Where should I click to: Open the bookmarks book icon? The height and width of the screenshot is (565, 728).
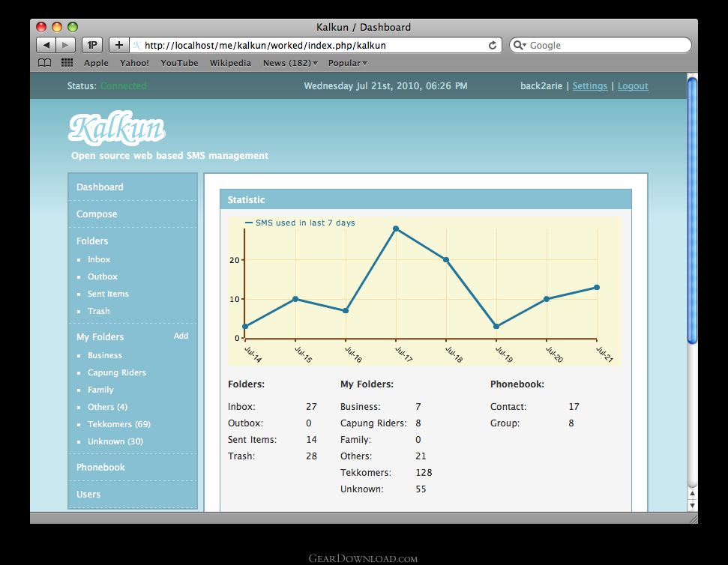(x=44, y=63)
